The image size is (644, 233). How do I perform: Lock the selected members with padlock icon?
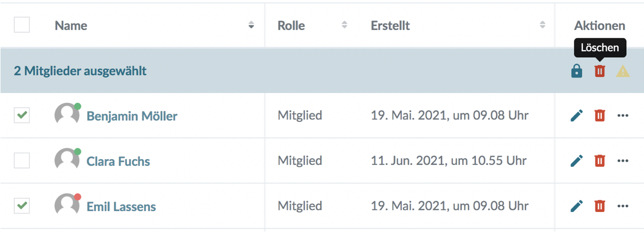(577, 71)
